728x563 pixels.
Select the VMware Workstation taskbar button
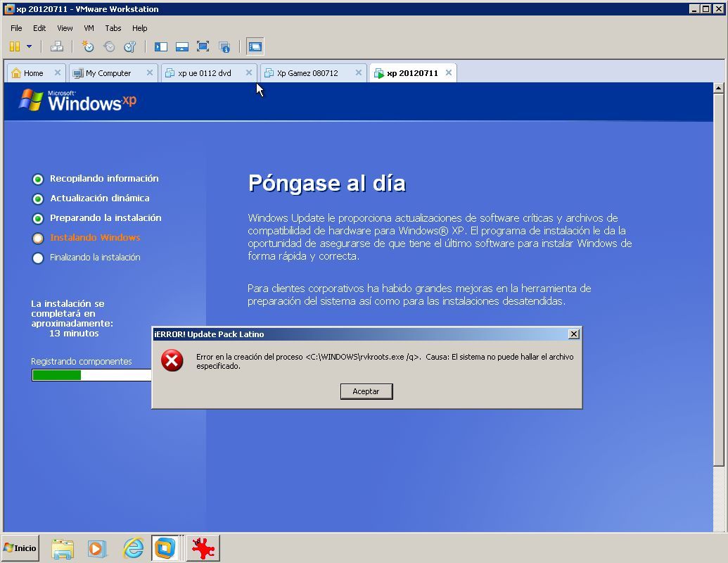166,548
